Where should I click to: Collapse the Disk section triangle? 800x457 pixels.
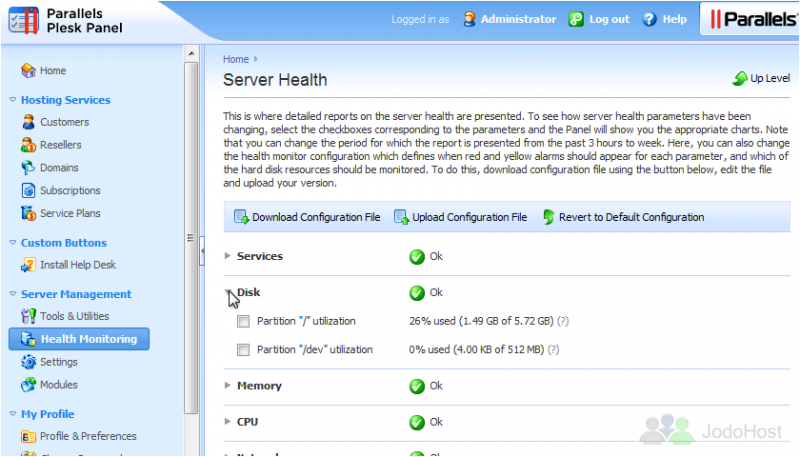click(228, 292)
